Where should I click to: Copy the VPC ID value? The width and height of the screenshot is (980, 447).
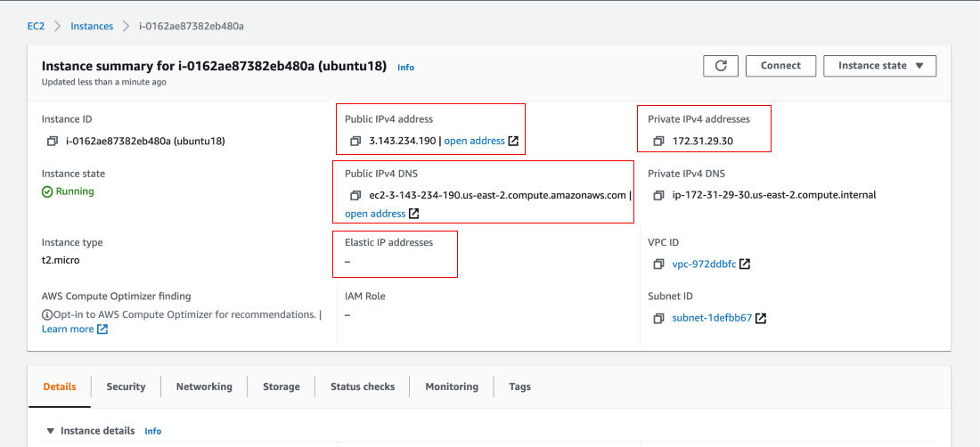(659, 264)
